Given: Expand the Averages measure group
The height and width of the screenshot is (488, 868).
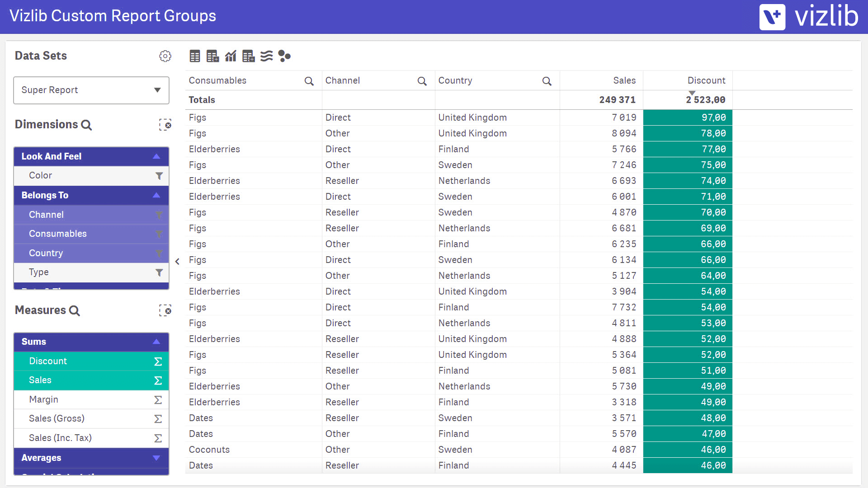Looking at the screenshot, I should 91,458.
